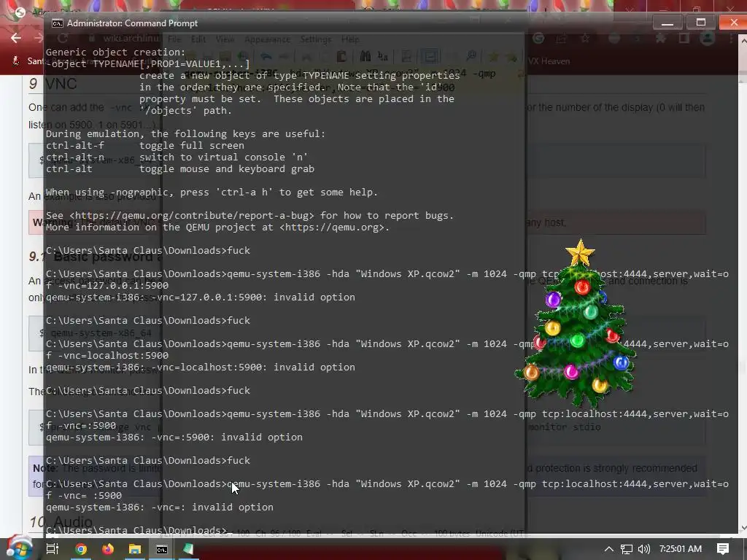Bookmark the page with Chrome's star icon
747x560 pixels.
click(x=585, y=39)
